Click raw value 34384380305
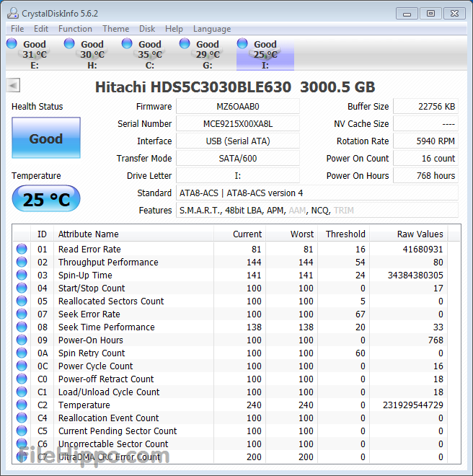The image size is (473, 476). (415, 275)
